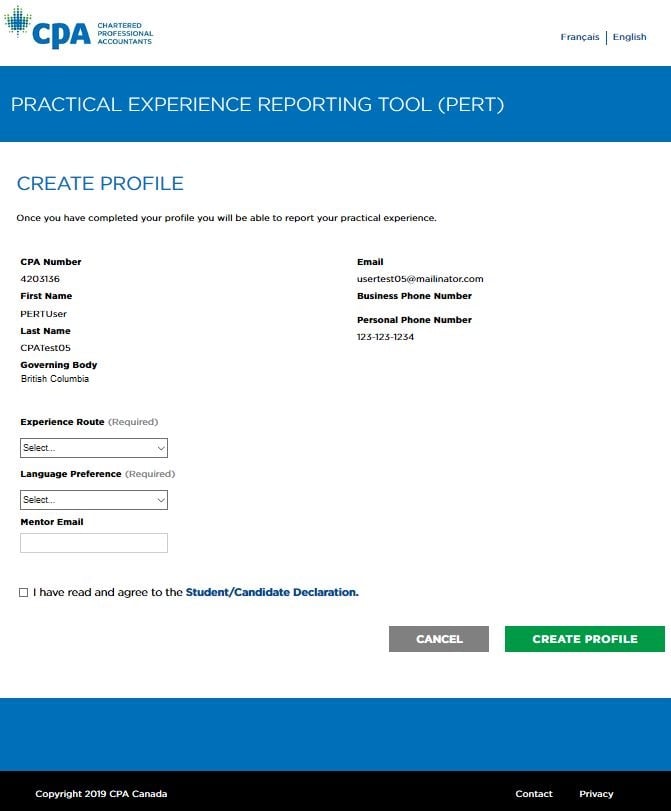Click the green Create Profile button
Image resolution: width=671 pixels, height=811 pixels.
(x=584, y=639)
